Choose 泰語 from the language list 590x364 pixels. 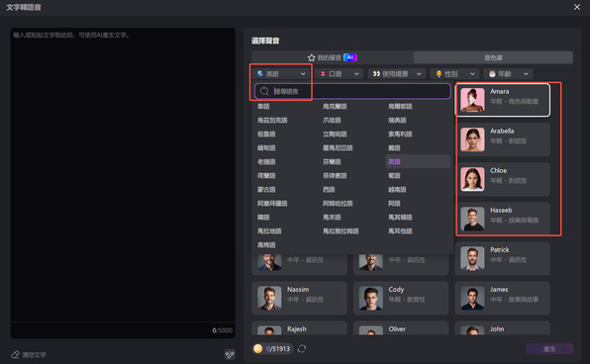point(263,107)
